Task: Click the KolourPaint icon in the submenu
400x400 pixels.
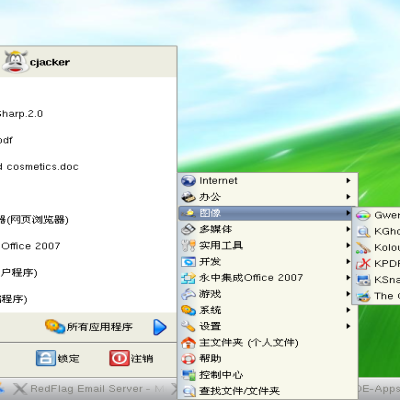Action: point(363,248)
